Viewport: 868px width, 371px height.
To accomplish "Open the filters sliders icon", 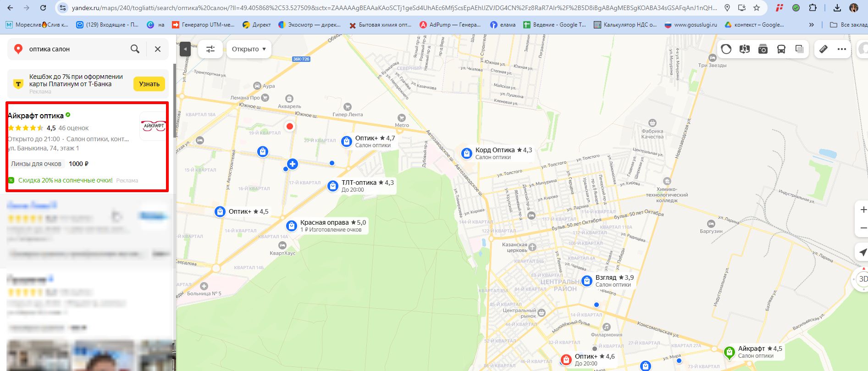I will click(210, 49).
